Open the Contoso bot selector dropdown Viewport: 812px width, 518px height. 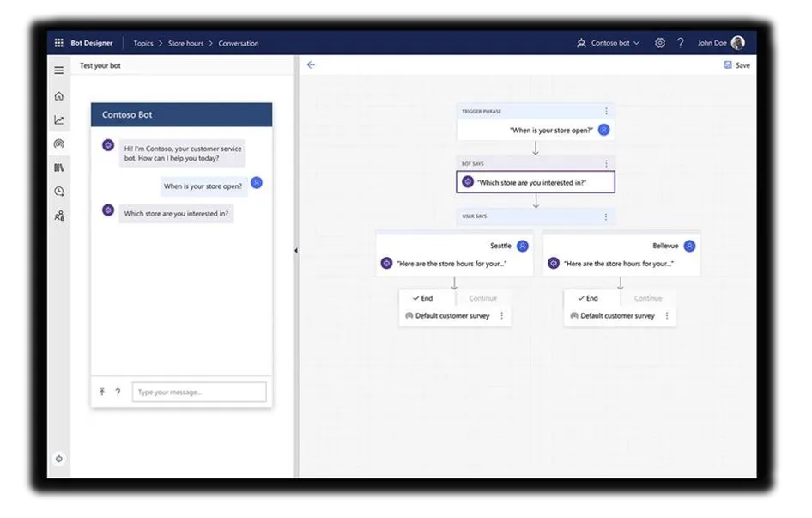pyautogui.click(x=609, y=43)
